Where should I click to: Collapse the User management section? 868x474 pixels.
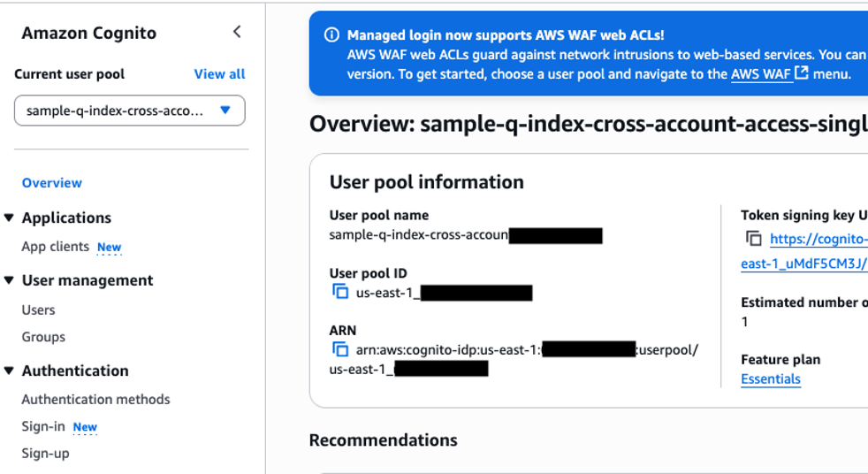click(x=9, y=280)
